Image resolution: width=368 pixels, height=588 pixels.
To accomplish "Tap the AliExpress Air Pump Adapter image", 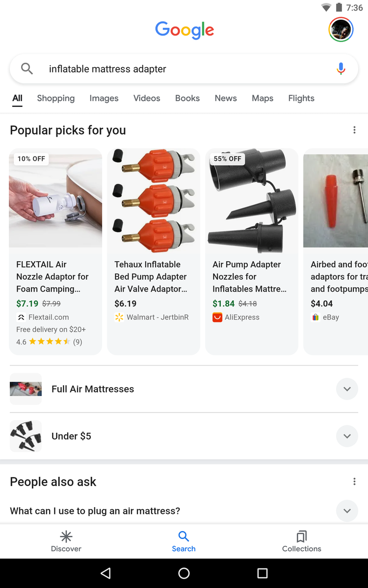I will click(252, 201).
